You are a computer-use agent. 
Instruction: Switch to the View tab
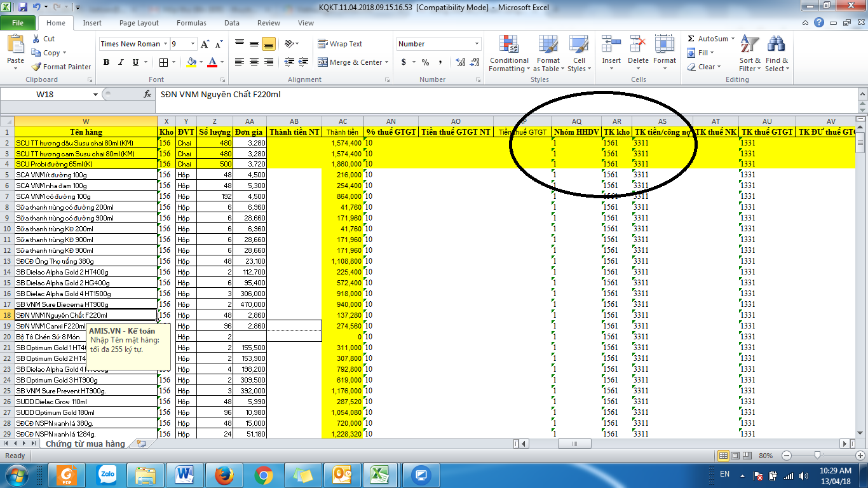(x=306, y=23)
